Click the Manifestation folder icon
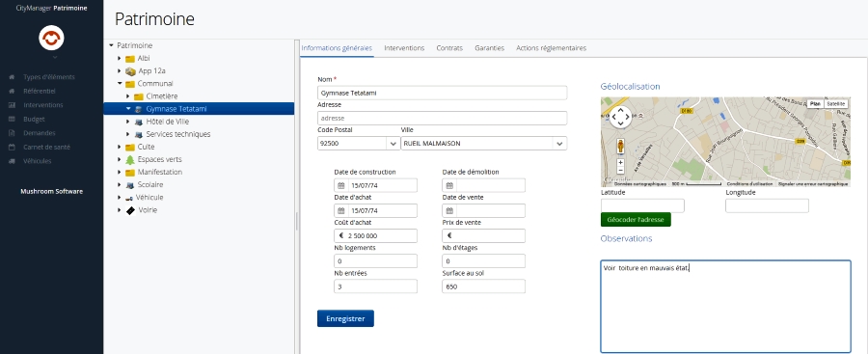This screenshot has height=354, width=868. [x=130, y=173]
